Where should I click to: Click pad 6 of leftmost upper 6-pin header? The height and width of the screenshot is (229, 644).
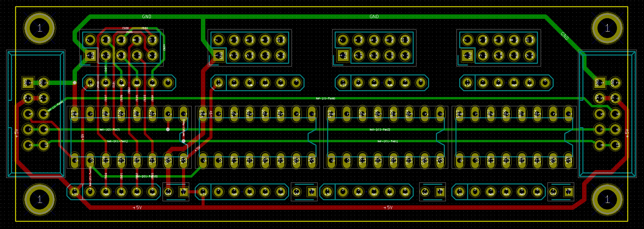[168, 82]
